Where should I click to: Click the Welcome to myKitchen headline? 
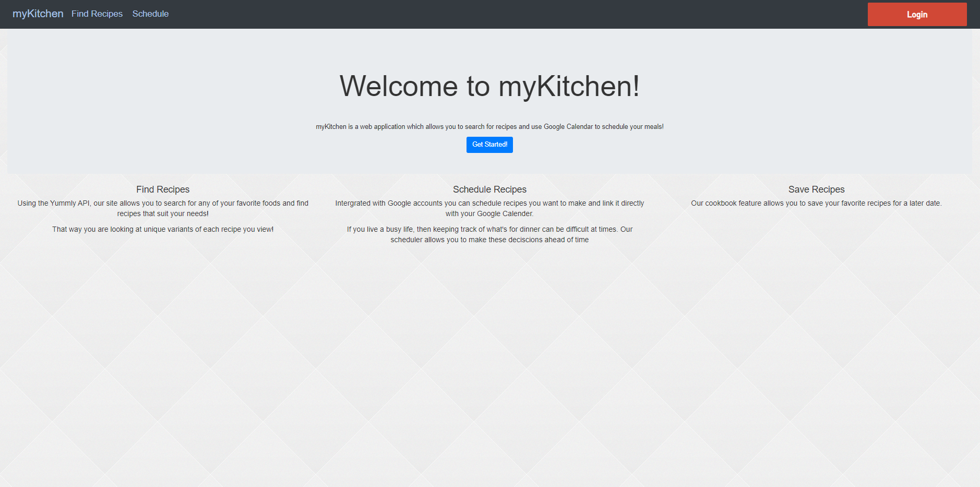click(x=489, y=87)
